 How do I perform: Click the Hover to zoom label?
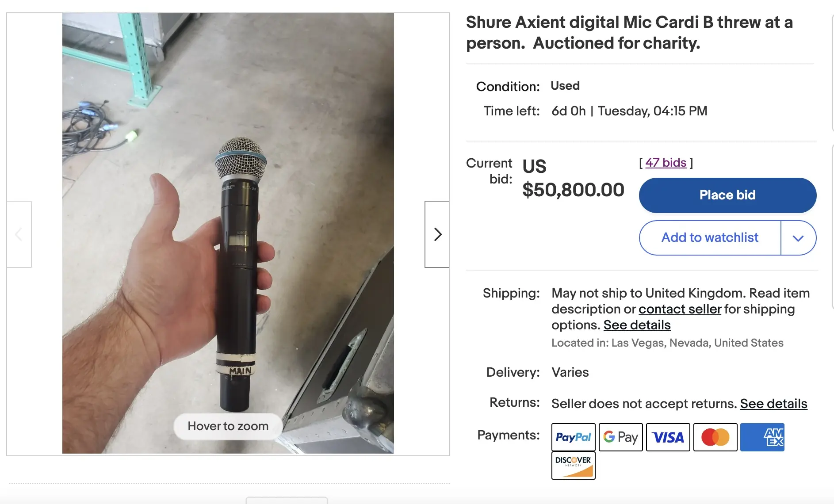(x=228, y=426)
